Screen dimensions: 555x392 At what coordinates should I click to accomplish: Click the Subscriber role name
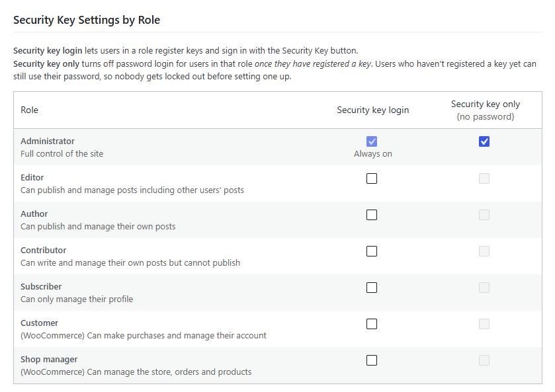41,287
